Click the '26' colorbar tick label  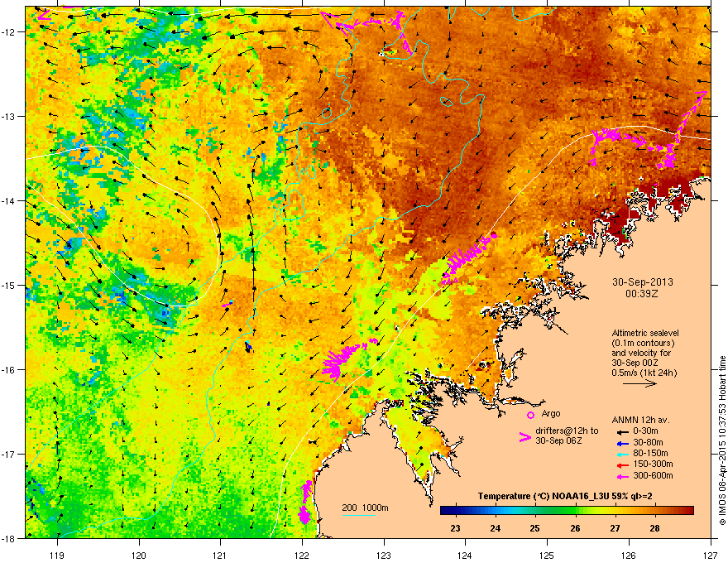[575, 528]
